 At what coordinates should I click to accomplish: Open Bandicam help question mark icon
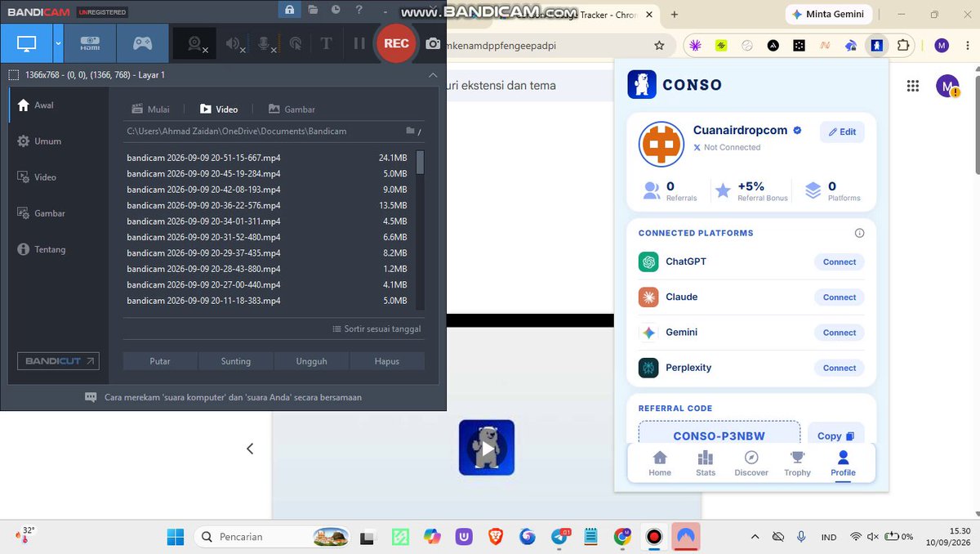coord(359,10)
